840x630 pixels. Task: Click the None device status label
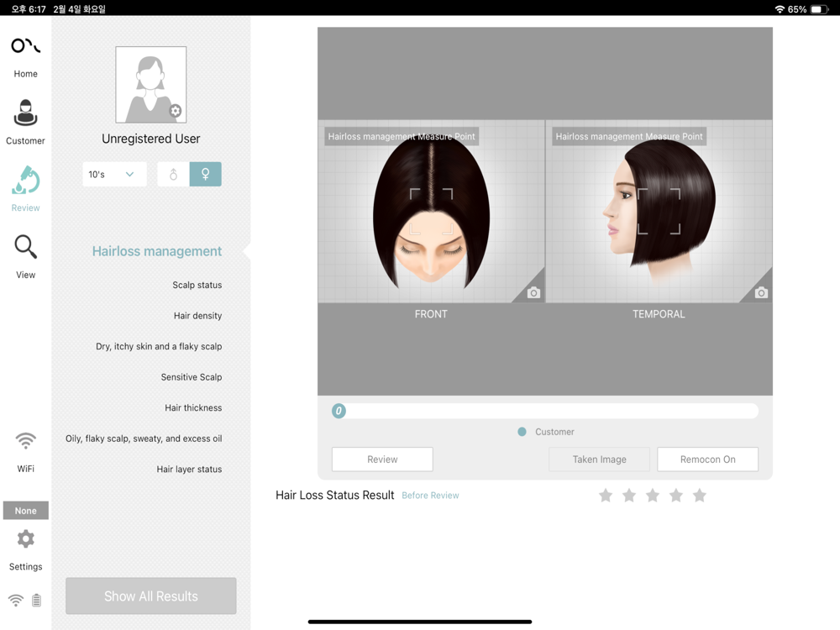click(x=26, y=511)
